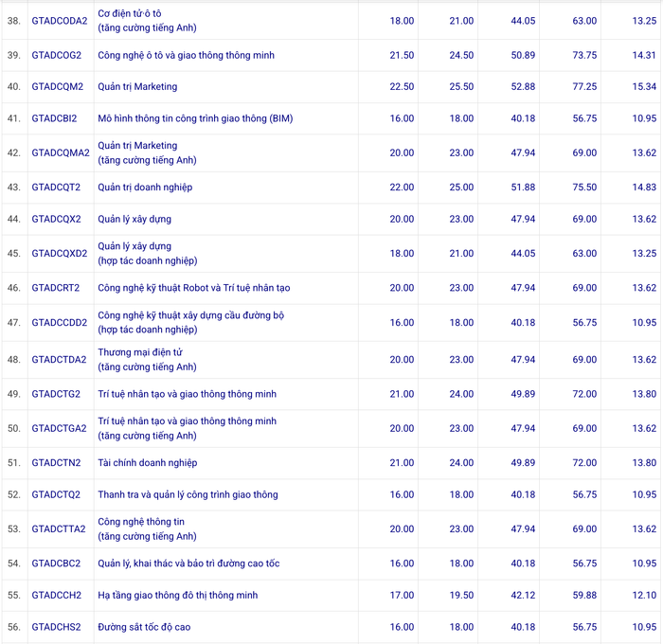Click score 17.00 in row 55
The image size is (663, 644).
pos(402,595)
